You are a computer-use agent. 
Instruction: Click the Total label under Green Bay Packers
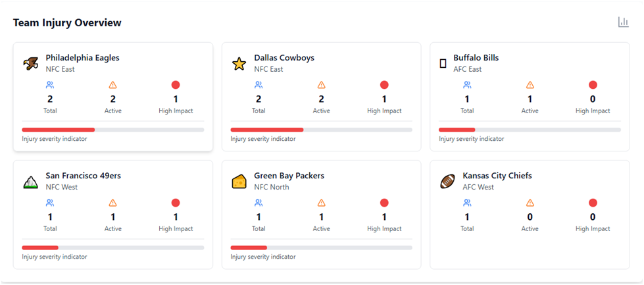click(259, 229)
